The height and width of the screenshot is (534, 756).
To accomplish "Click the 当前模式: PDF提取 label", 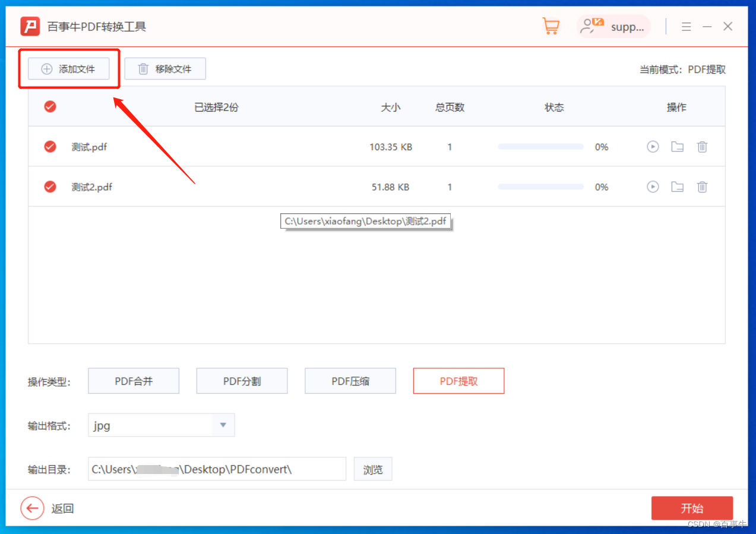I will 682,69.
